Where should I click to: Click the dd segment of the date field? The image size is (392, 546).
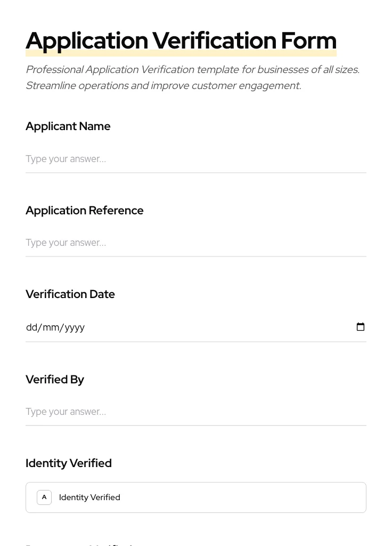pos(32,327)
